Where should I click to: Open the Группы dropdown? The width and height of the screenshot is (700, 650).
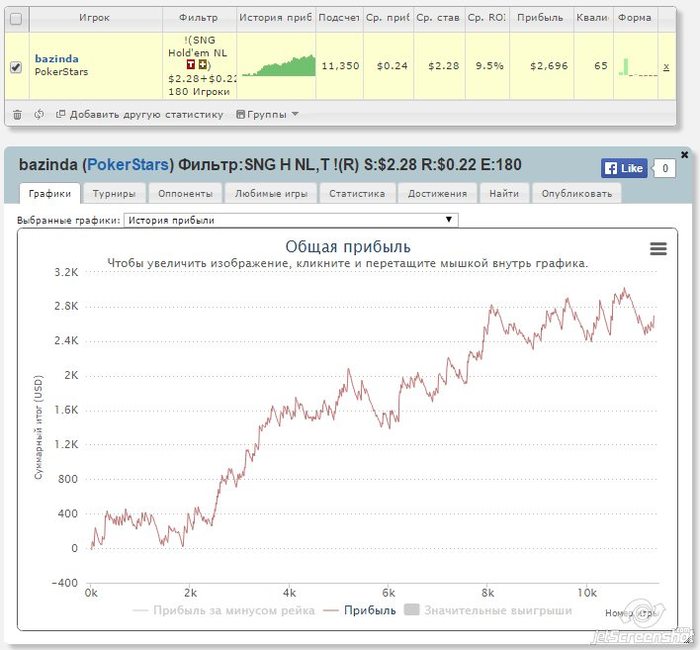pyautogui.click(x=267, y=114)
